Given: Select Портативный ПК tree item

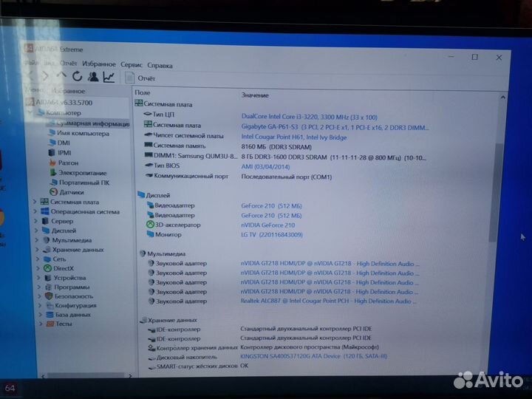Looking at the screenshot, I should pyautogui.click(x=80, y=183).
